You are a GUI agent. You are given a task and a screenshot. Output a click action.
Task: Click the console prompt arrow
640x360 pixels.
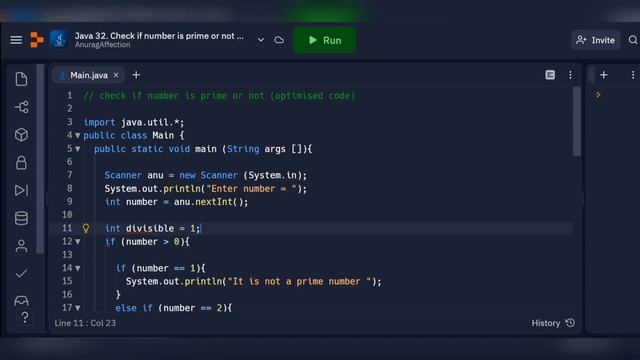598,95
